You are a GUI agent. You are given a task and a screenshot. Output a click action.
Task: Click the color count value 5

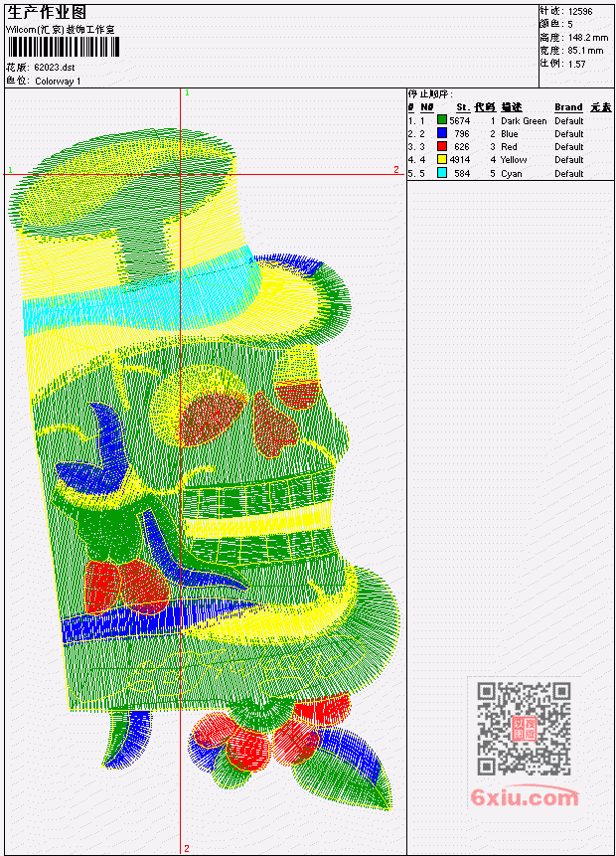tap(570, 25)
